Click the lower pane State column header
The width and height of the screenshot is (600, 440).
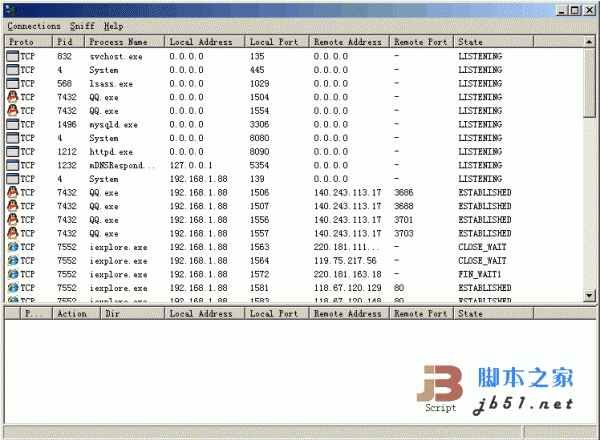(x=494, y=314)
